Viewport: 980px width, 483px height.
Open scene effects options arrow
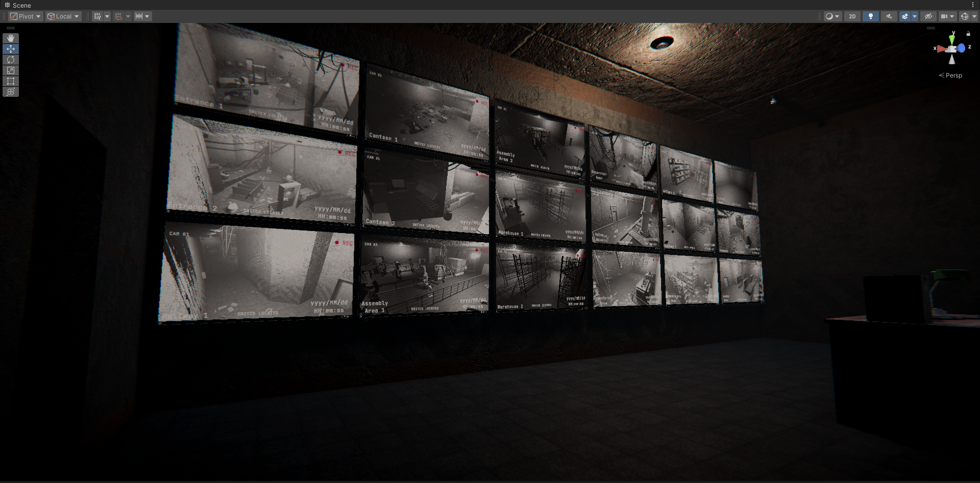click(915, 16)
